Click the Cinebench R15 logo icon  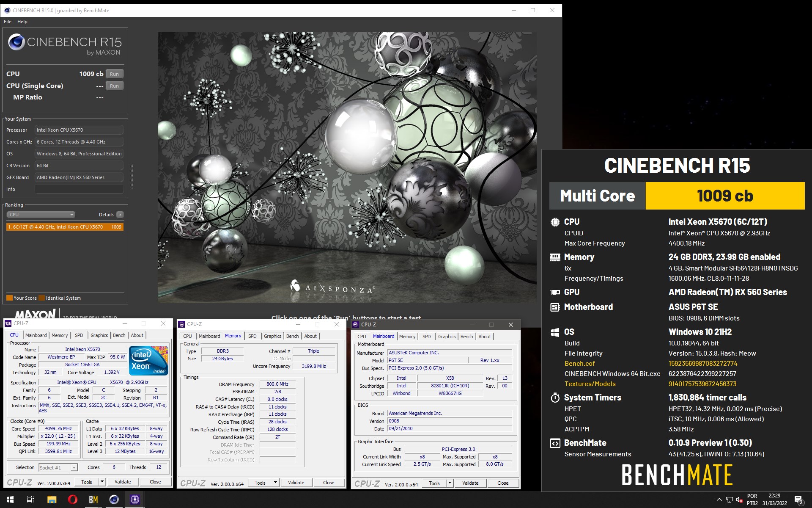coord(16,42)
